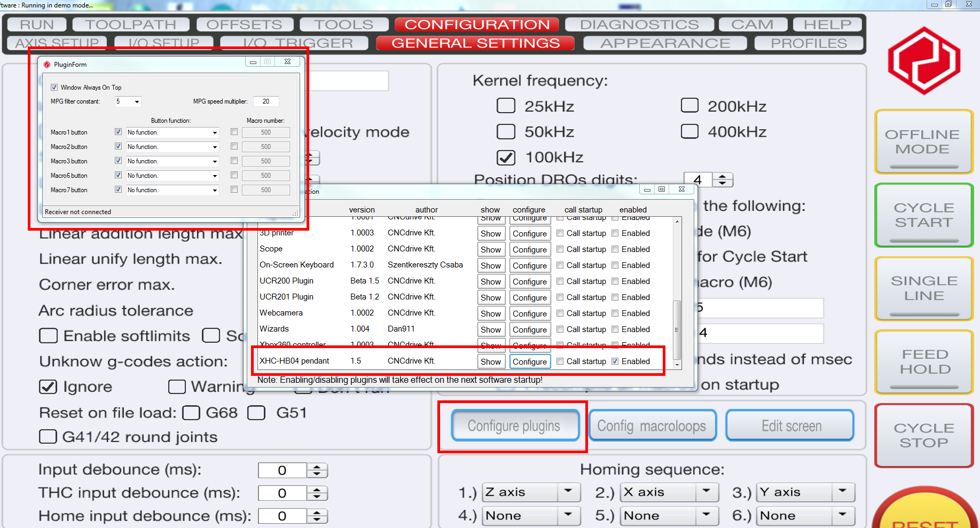Check the G51 reset on file load box
Screen dimensions: 980x528
coord(256,413)
